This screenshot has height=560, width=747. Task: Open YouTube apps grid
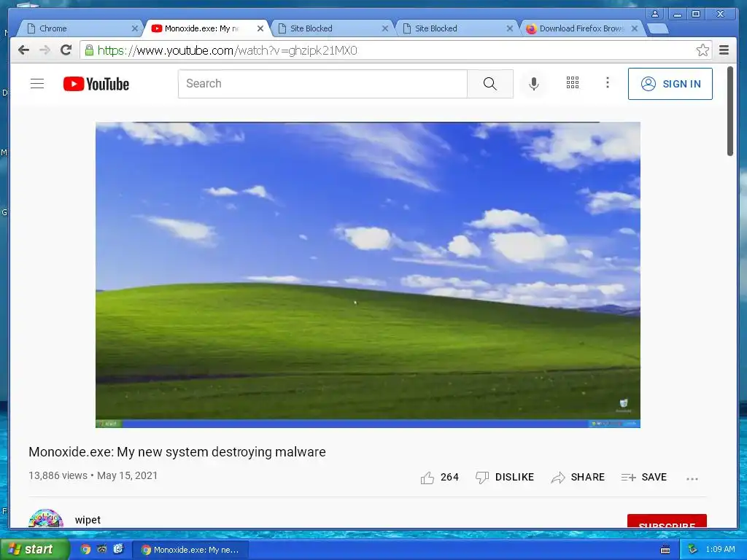point(572,83)
